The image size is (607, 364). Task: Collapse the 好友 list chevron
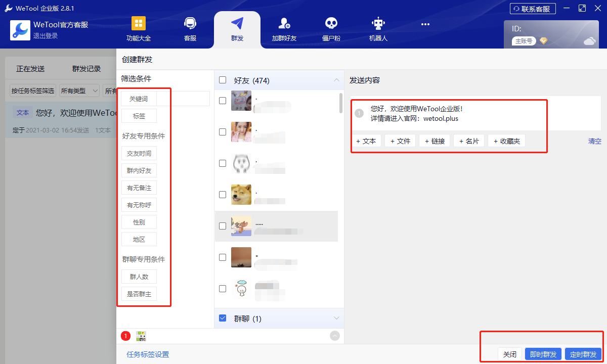pyautogui.click(x=336, y=80)
